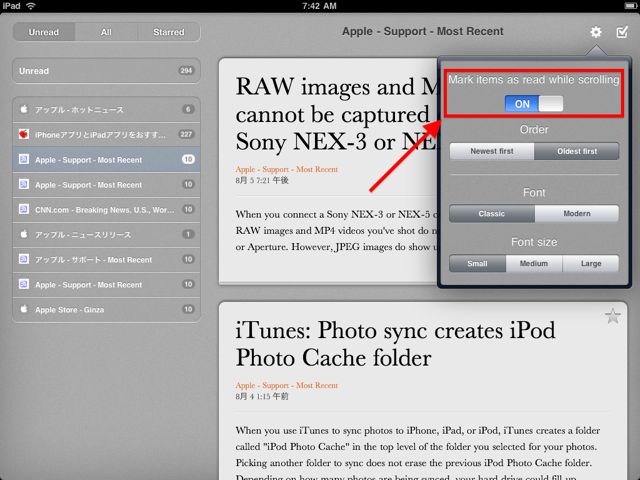Tap the Wi-Fi icon in status bar
Viewport: 640px width, 480px height.
coord(31,6)
